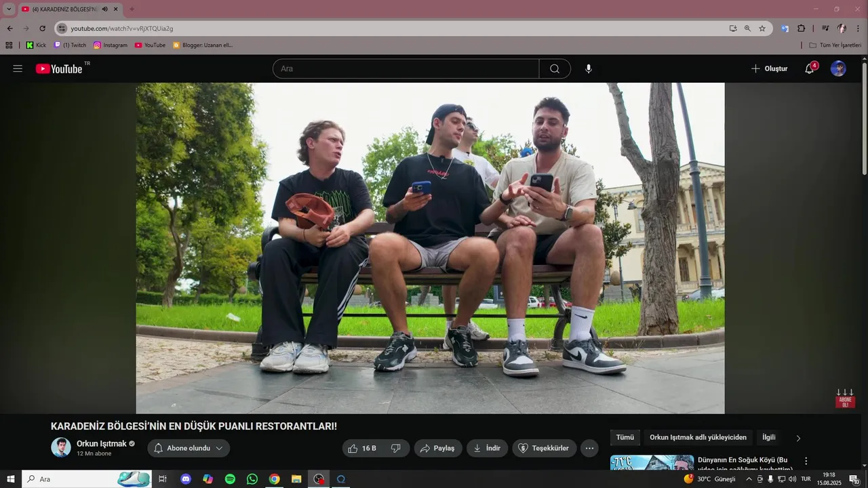Screen dimensions: 868x488
Task: Open Dünyanın En Soğuk Köyü thumbnail
Action: pos(652,462)
